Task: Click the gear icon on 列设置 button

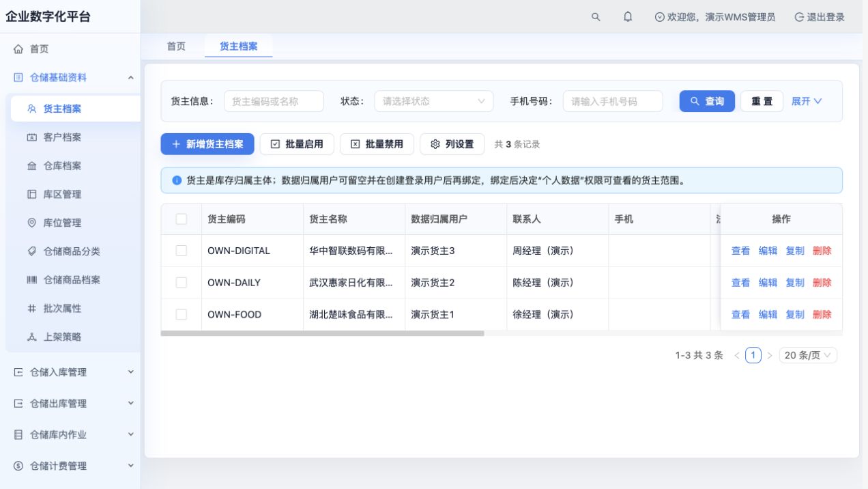Action: [435, 144]
